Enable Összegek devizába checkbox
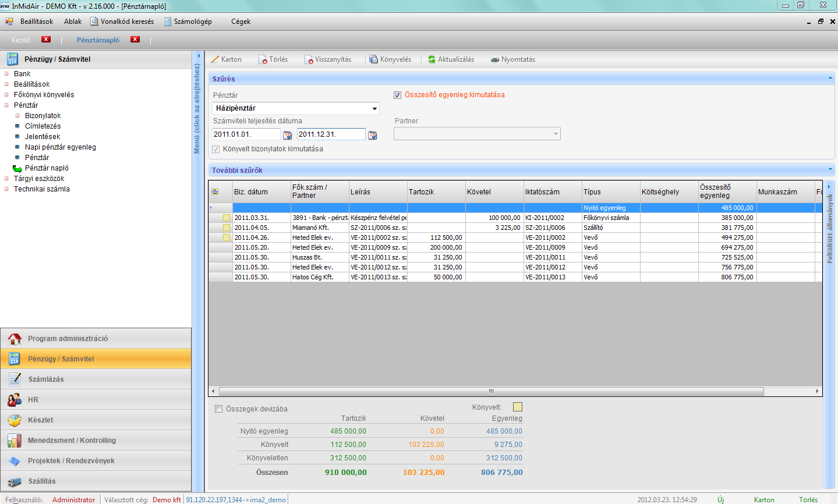Viewport: 838px width, 504px height. click(x=219, y=409)
